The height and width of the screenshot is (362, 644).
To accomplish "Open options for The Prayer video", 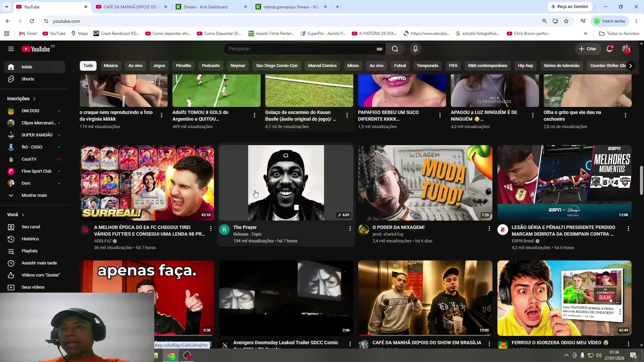I will pyautogui.click(x=350, y=229).
